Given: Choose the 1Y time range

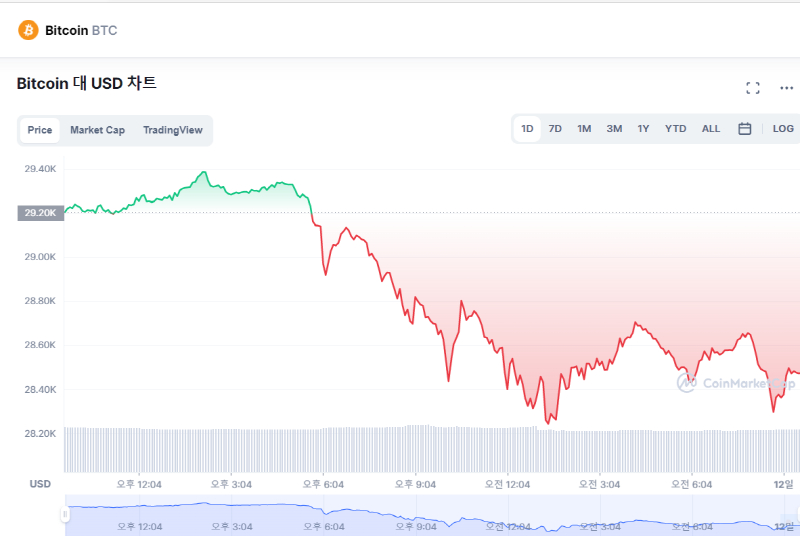Looking at the screenshot, I should (x=643, y=129).
